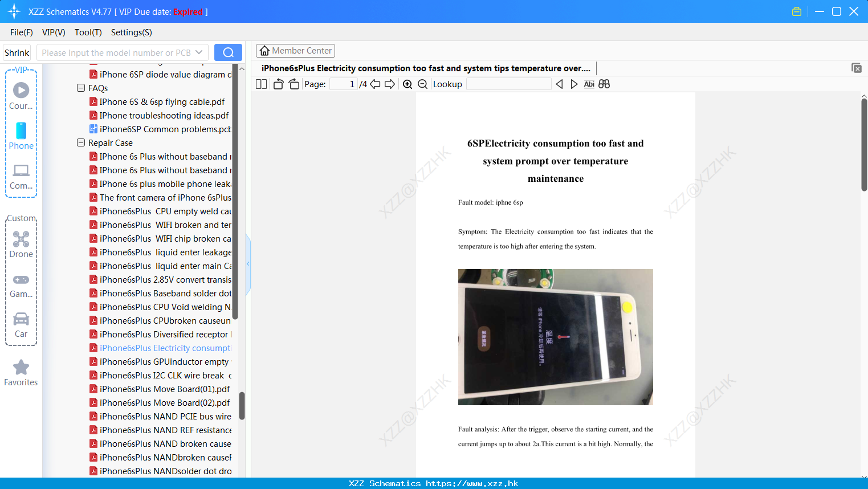Click the overheating iPhone photo in document
This screenshot has height=489, width=868.
pos(556,337)
